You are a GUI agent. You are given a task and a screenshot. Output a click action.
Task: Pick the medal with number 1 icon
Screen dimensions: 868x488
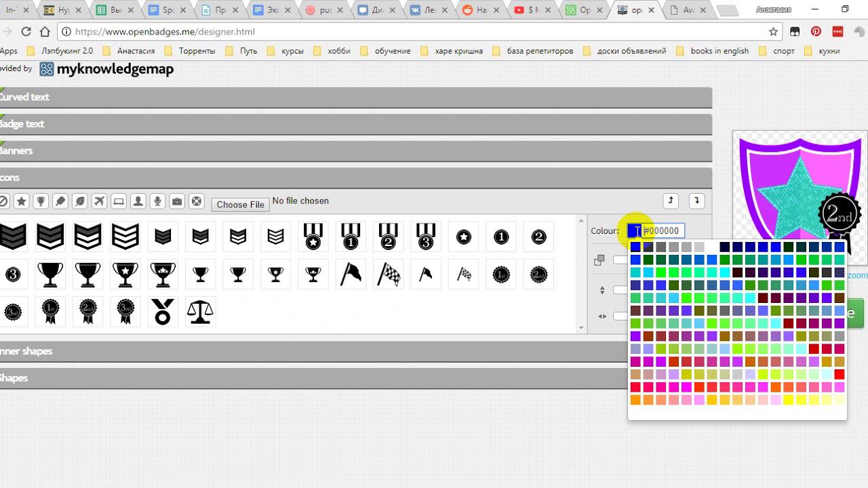(x=351, y=237)
